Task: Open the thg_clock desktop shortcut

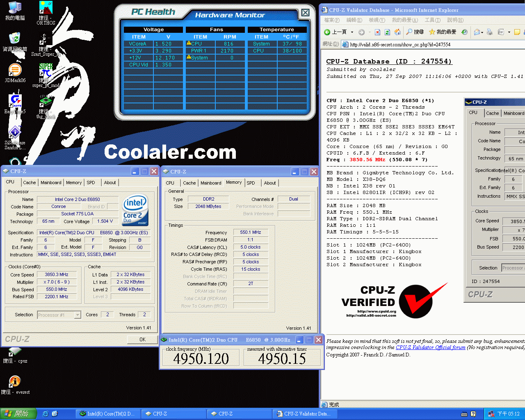Action: coord(46,107)
